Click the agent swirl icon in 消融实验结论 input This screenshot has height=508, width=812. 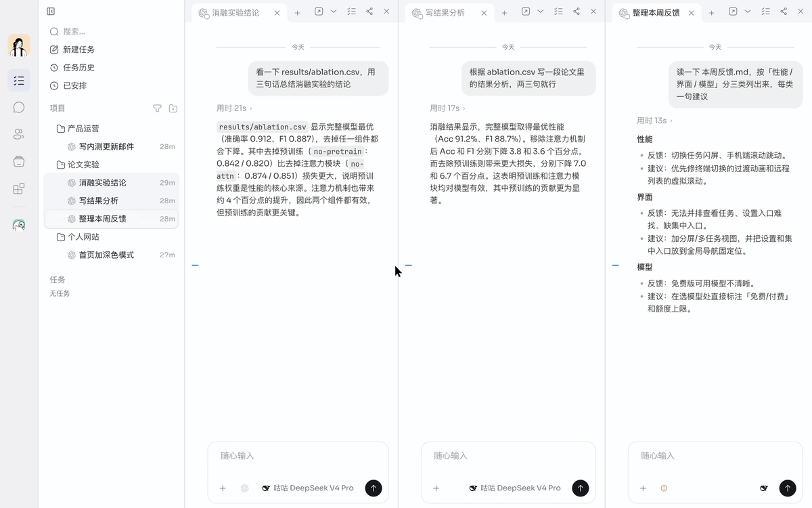pyautogui.click(x=244, y=488)
